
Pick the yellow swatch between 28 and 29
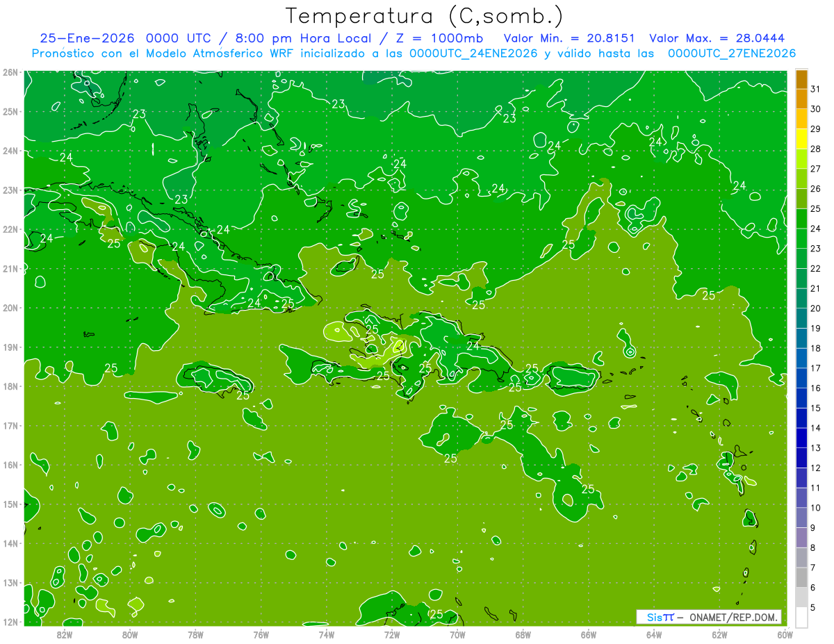point(801,139)
